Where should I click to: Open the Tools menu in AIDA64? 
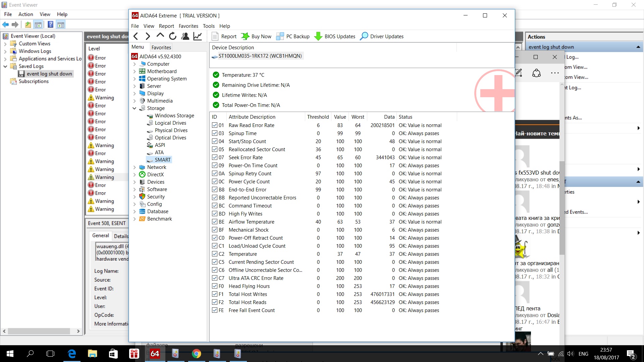pyautogui.click(x=208, y=26)
